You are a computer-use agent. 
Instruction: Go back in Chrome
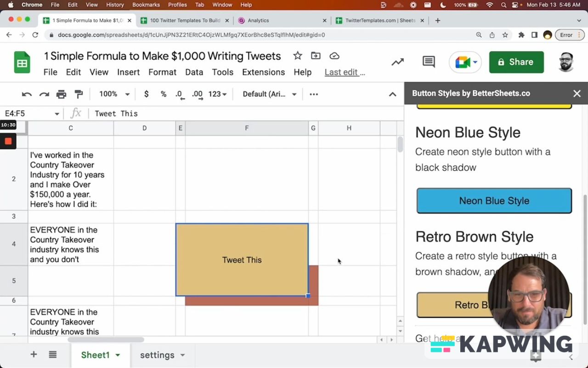click(x=9, y=35)
